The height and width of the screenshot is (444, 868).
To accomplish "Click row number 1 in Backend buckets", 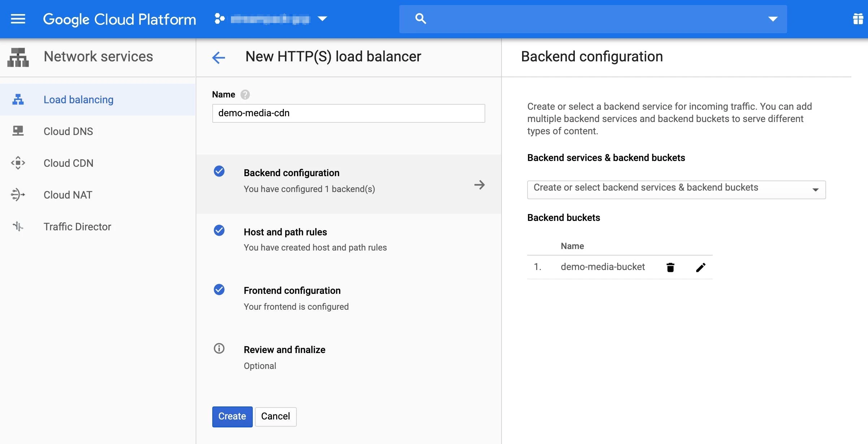I will pos(537,267).
